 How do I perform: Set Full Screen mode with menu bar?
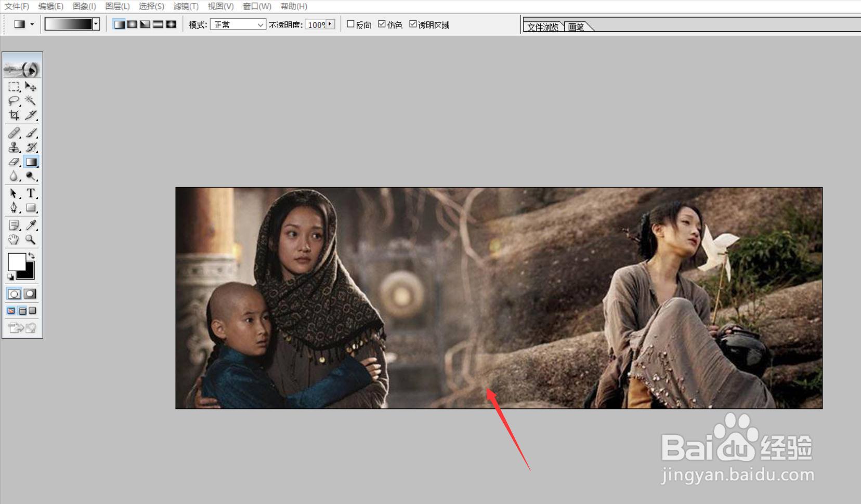22,311
